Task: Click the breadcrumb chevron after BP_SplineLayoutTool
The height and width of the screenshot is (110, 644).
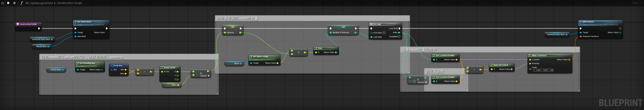Action: click(x=55, y=3)
